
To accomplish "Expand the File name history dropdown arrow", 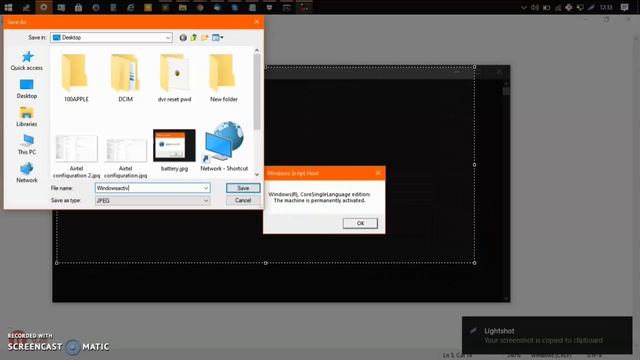I will coord(206,188).
